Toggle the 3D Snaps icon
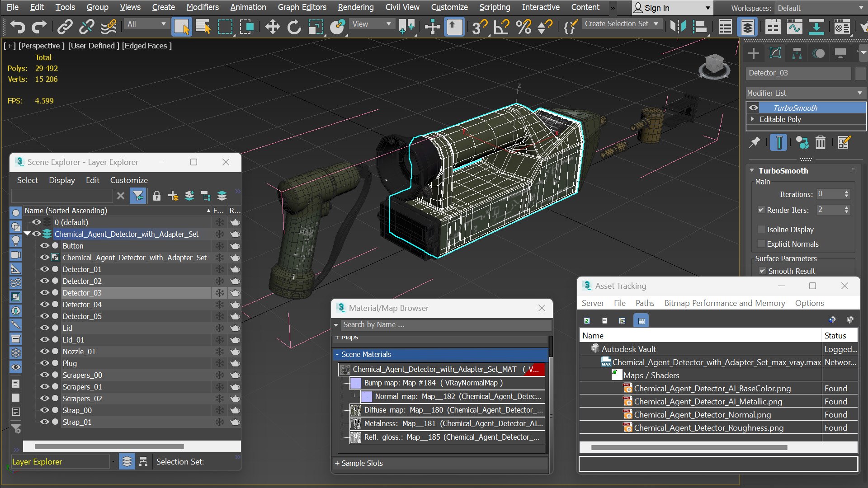The image size is (868, 488). [479, 27]
